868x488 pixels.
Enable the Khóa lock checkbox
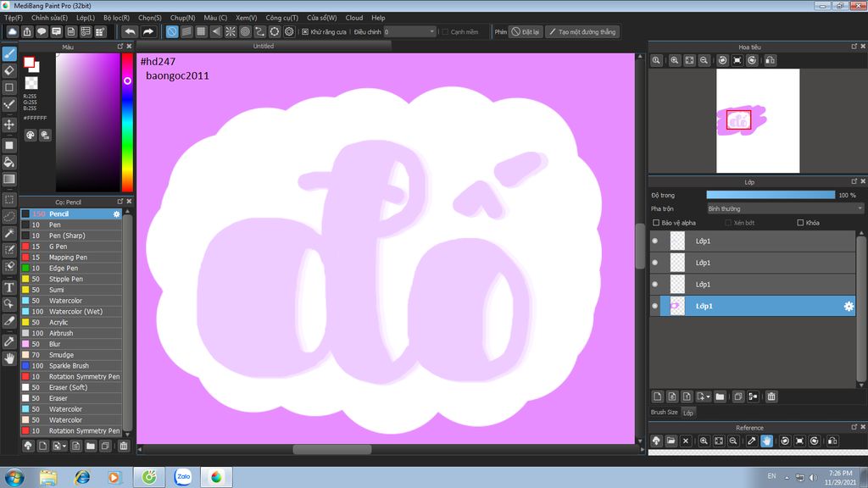pyautogui.click(x=800, y=223)
